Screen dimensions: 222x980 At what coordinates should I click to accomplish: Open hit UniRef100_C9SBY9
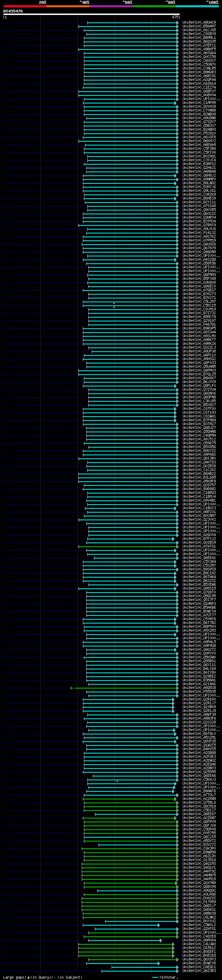tap(199, 34)
